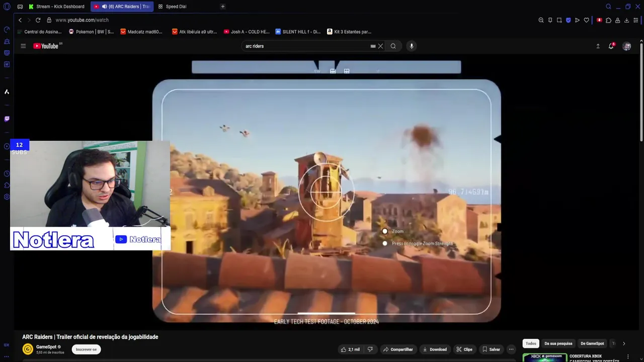Open Twitch in the Opera sidebar

7,119
